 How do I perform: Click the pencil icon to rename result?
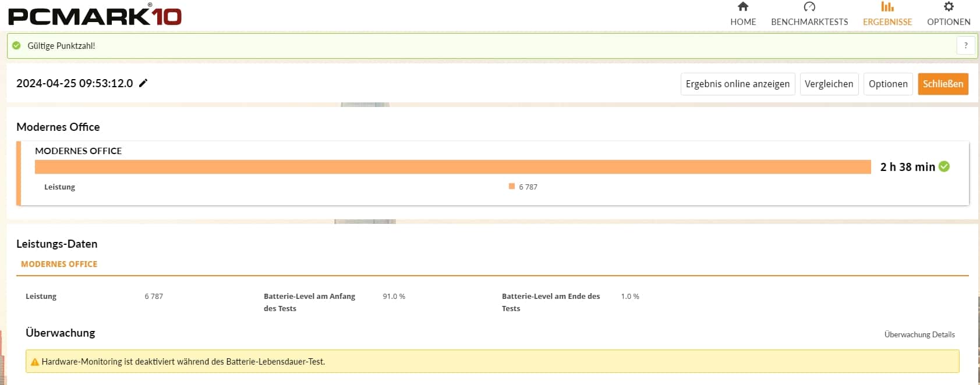(143, 83)
